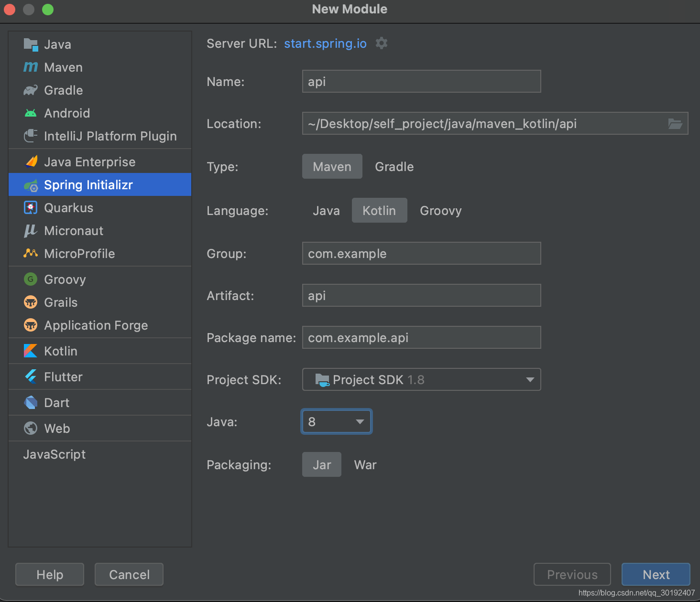
Task: Click the Next button
Action: (656, 574)
